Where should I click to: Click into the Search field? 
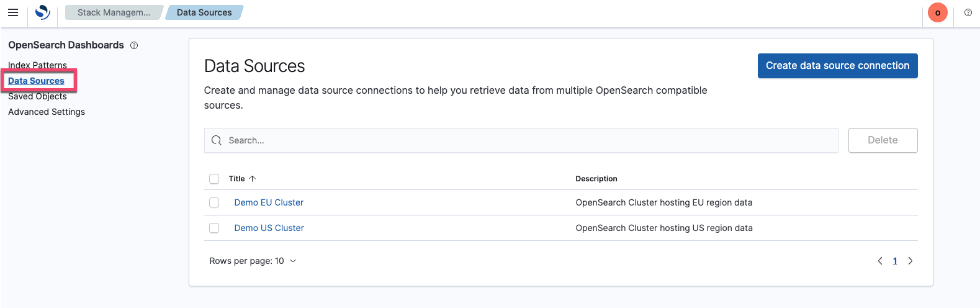click(521, 140)
